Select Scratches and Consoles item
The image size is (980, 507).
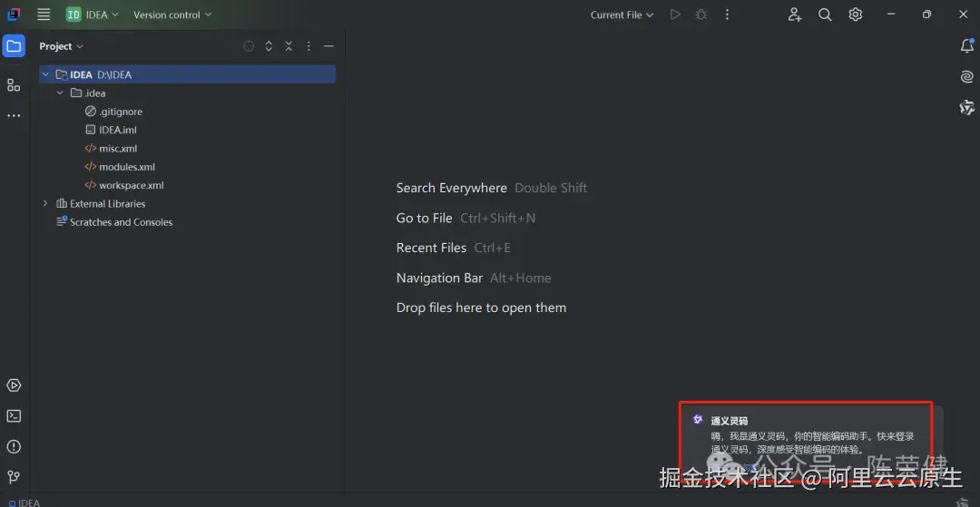pyautogui.click(x=114, y=222)
